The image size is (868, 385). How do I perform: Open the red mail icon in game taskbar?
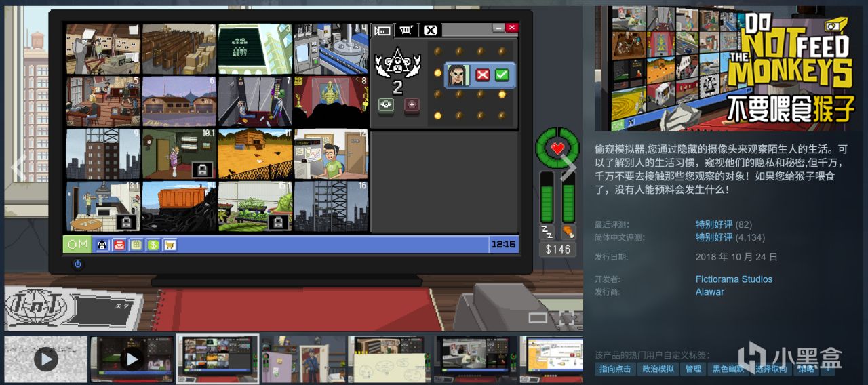[119, 245]
